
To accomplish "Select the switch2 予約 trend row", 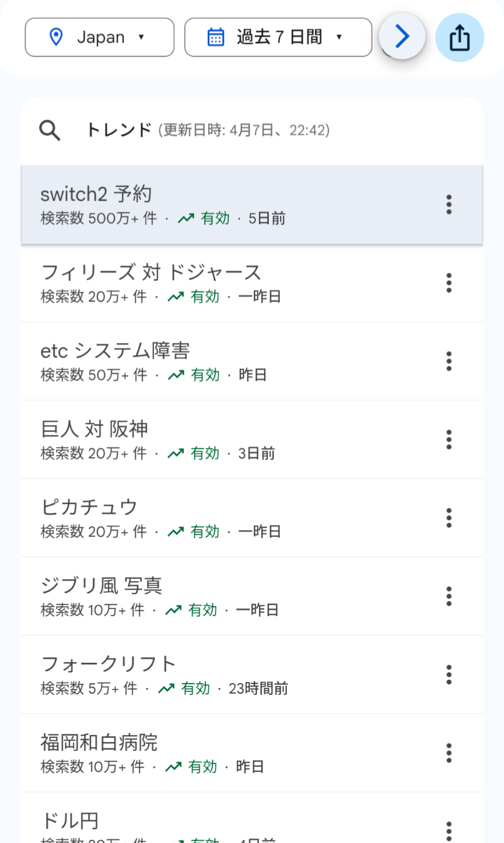I will tap(252, 205).
